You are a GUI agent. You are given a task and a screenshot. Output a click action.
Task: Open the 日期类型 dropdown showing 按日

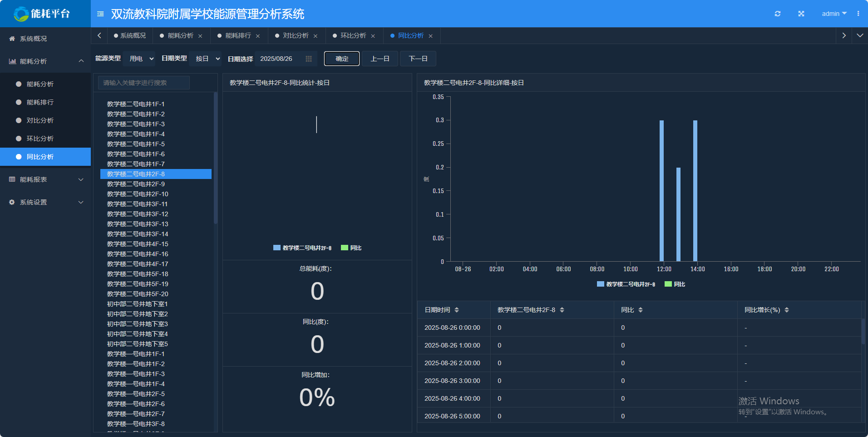[207, 59]
